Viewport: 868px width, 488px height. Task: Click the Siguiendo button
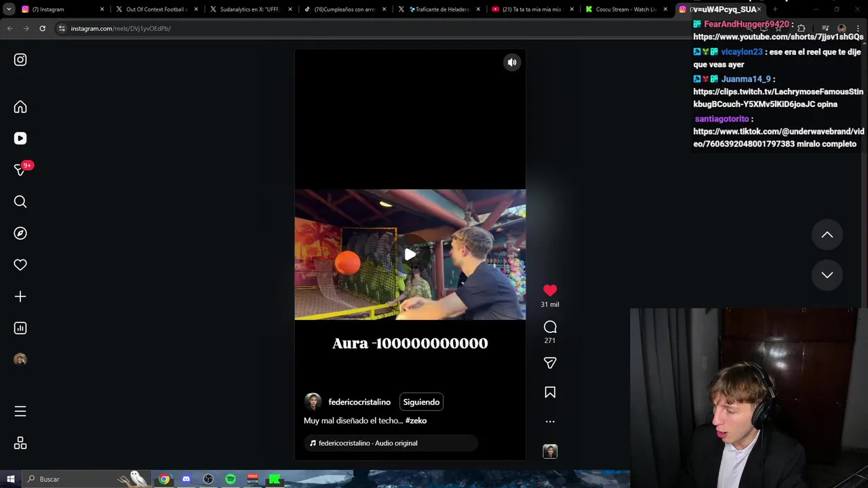click(x=421, y=402)
